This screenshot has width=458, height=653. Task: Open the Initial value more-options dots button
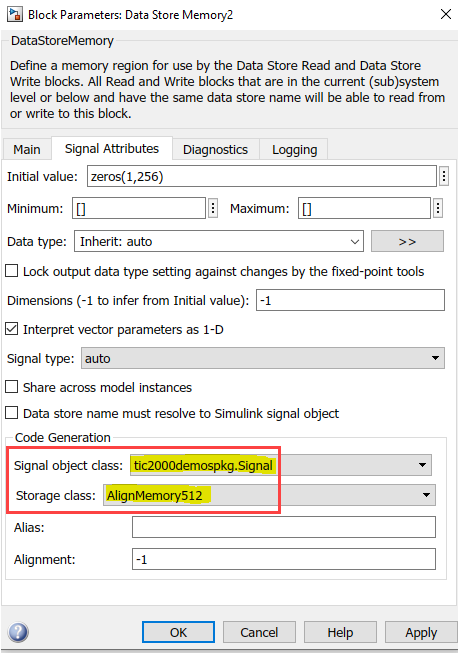[x=444, y=176]
